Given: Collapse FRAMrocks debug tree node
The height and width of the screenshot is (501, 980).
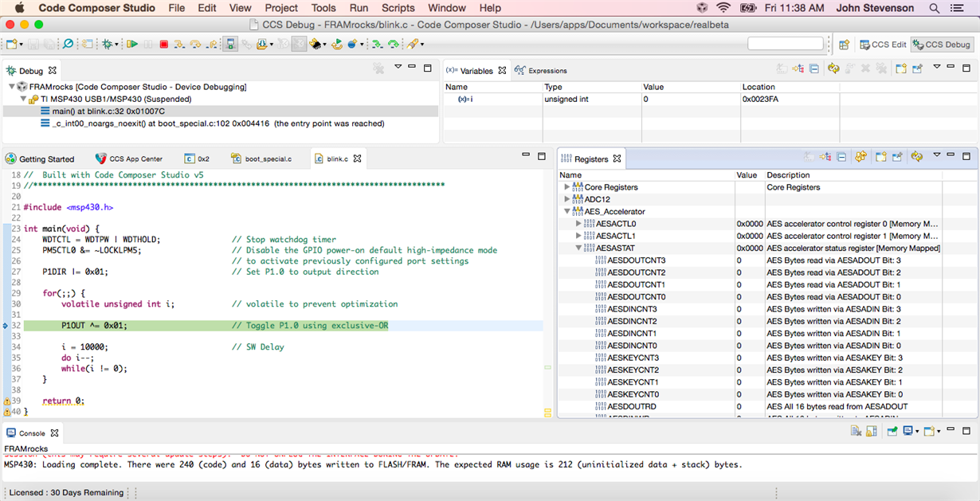Looking at the screenshot, I should pos(11,87).
